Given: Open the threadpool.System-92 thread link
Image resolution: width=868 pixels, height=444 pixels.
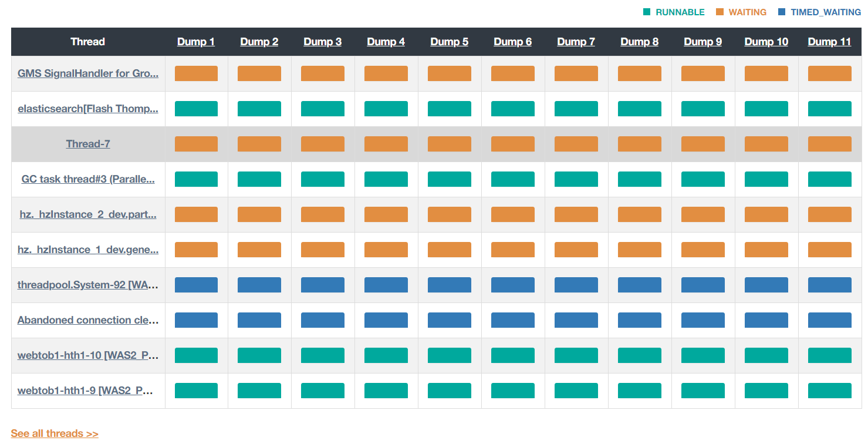Looking at the screenshot, I should coord(88,285).
